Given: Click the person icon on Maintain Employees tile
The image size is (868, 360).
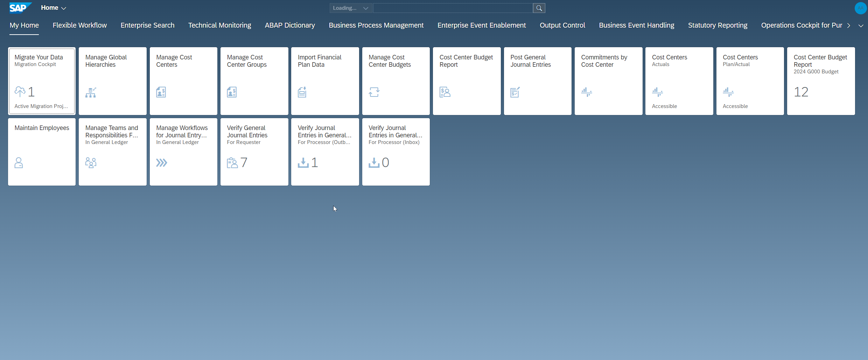Looking at the screenshot, I should [19, 163].
